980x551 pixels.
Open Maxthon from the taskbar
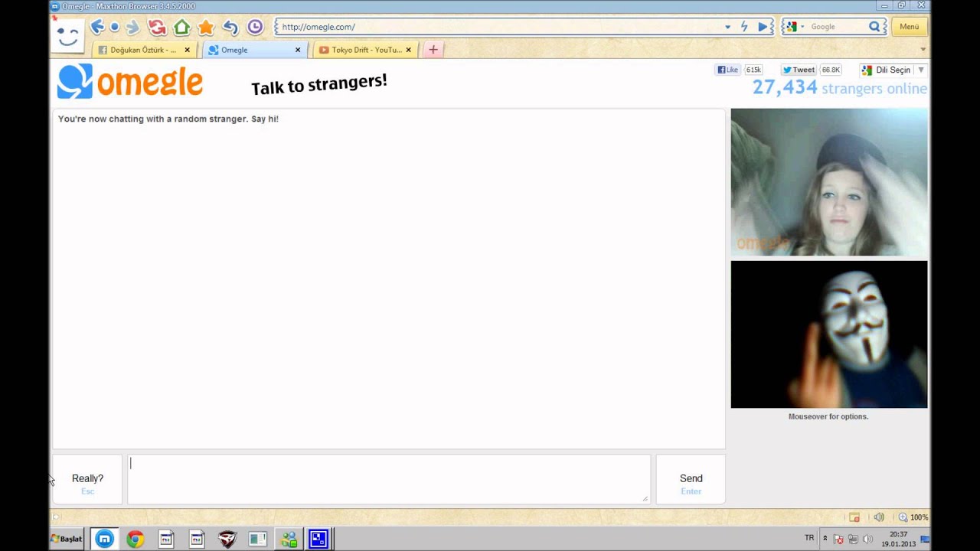[x=104, y=539]
